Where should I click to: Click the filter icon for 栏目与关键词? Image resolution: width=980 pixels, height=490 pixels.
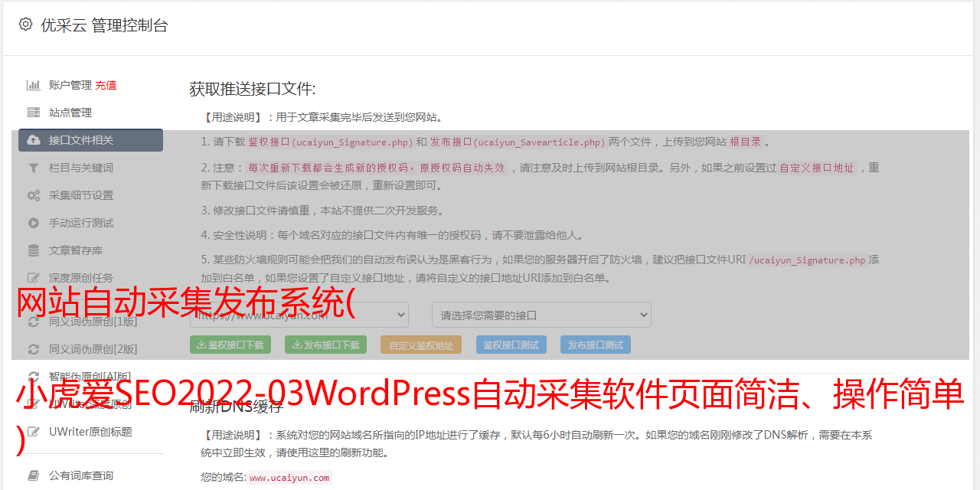coord(34,168)
